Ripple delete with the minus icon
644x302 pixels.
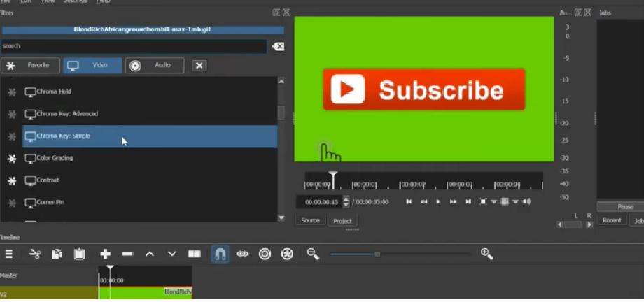coord(127,254)
